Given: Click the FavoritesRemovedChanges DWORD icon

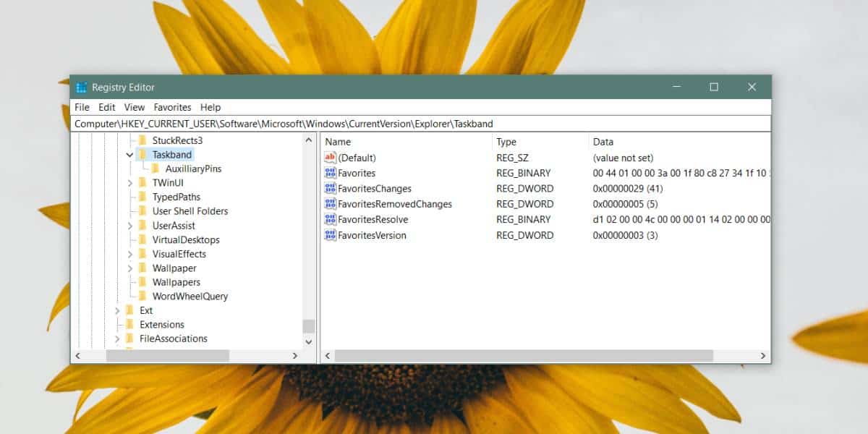Looking at the screenshot, I should [x=331, y=204].
